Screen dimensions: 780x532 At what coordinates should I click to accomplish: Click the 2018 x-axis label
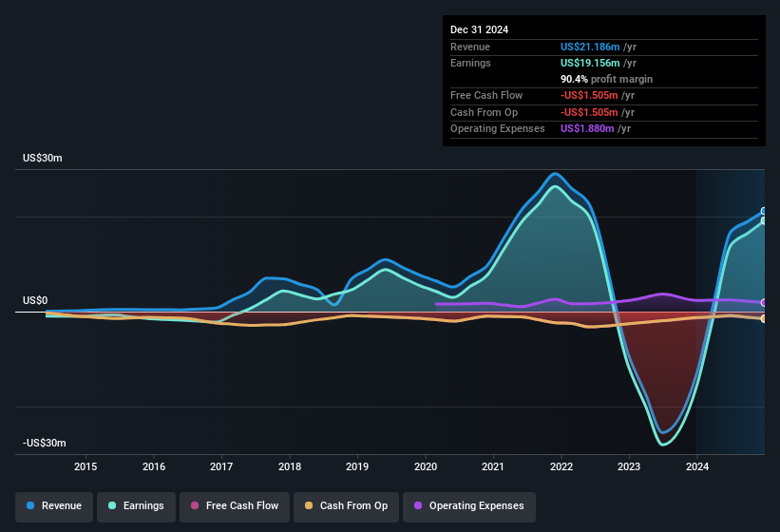[290, 466]
